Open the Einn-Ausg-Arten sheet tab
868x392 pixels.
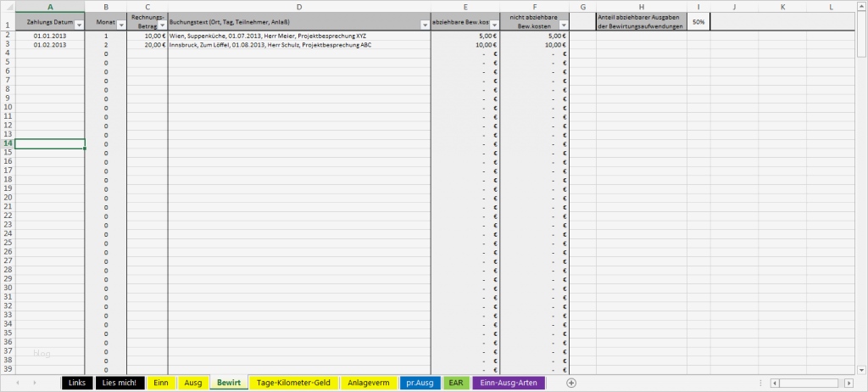[509, 383]
